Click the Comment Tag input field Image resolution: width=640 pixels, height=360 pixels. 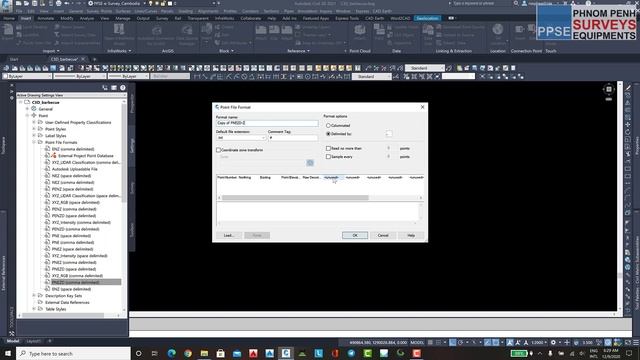293,138
